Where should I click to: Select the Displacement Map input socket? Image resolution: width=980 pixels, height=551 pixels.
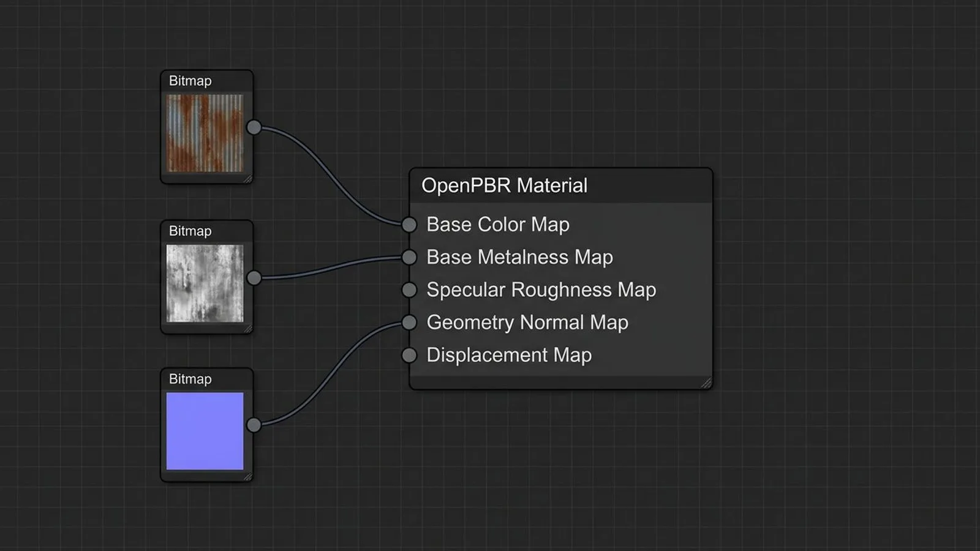click(409, 355)
